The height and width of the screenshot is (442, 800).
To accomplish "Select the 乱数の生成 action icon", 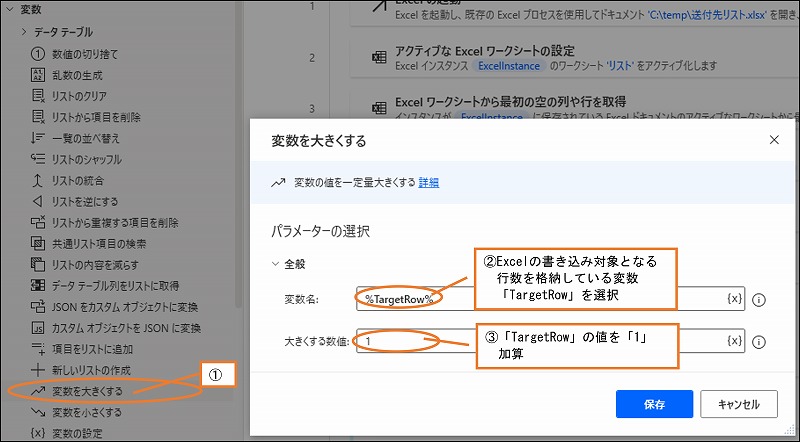I will coord(38,75).
